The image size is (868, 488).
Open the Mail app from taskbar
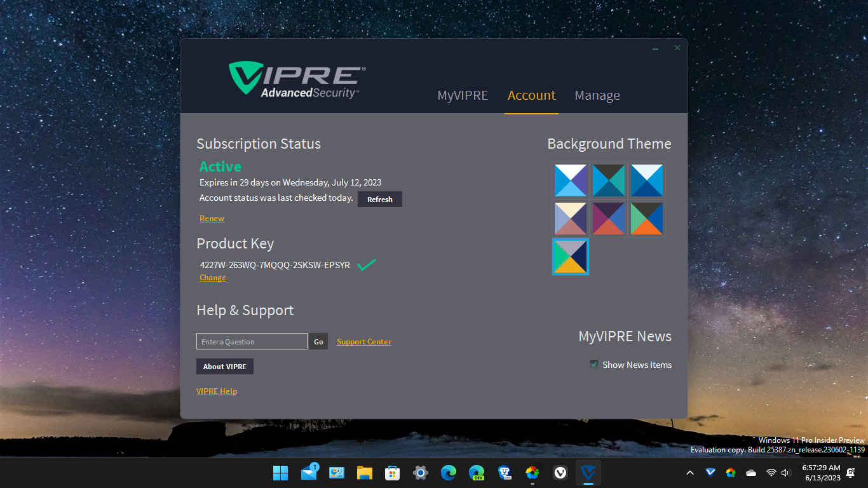pyautogui.click(x=309, y=473)
